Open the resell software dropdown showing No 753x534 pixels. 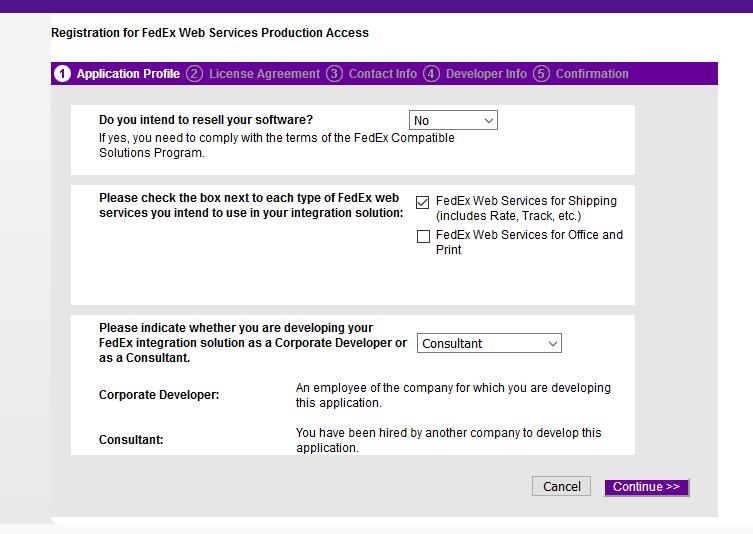coord(453,120)
